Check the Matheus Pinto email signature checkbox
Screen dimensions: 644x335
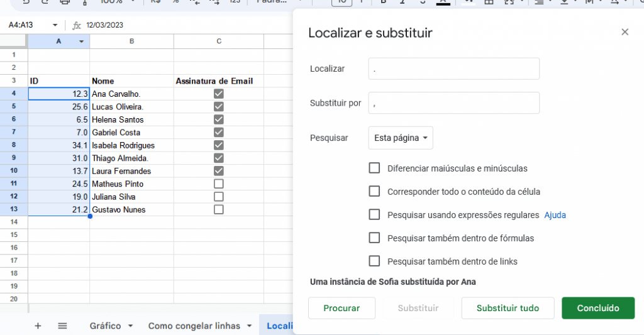[219, 184]
